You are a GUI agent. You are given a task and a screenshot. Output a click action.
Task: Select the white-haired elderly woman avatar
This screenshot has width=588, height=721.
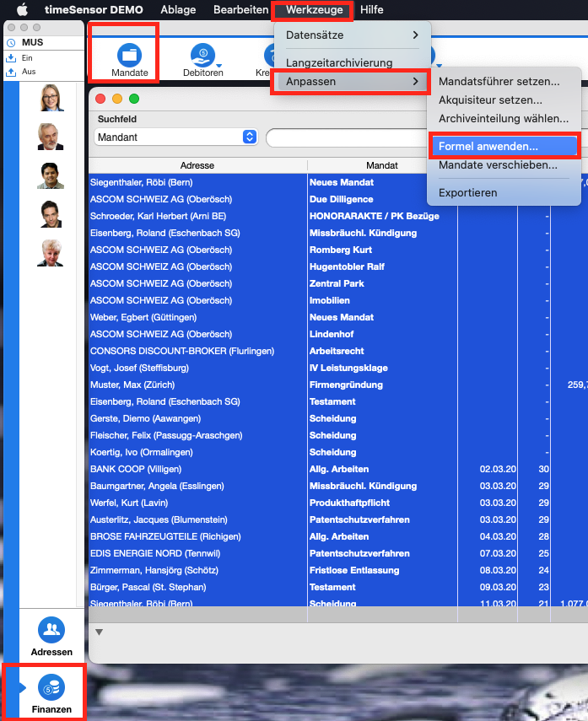pos(50,253)
